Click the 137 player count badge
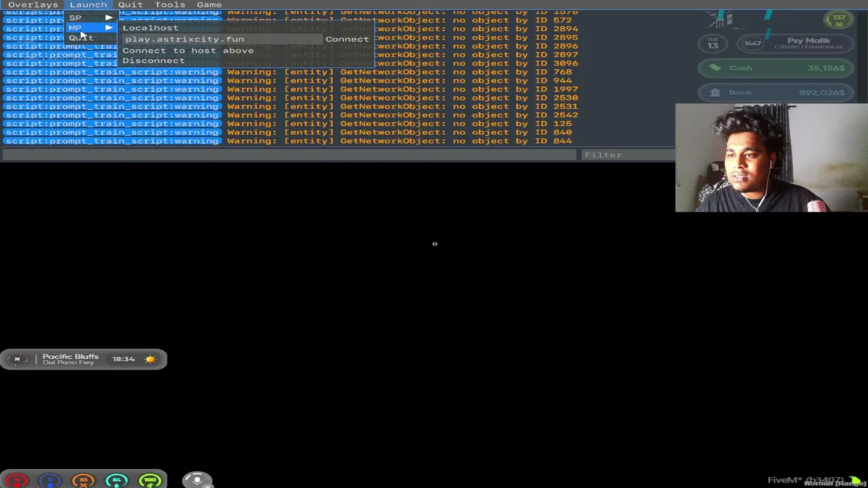The height and width of the screenshot is (488, 868). (x=840, y=20)
